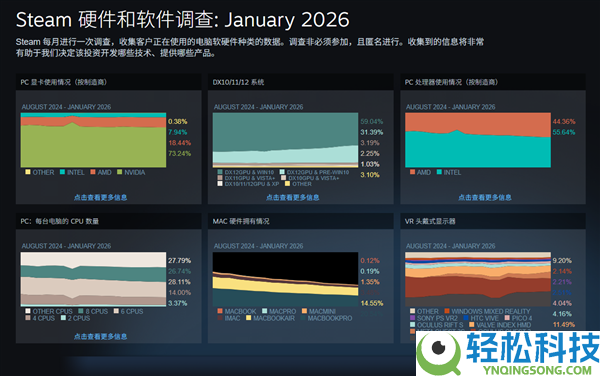The height and width of the screenshot is (376, 600).
Task: Click the VALVE INDEX HMD legend swatch
Action: (472, 325)
